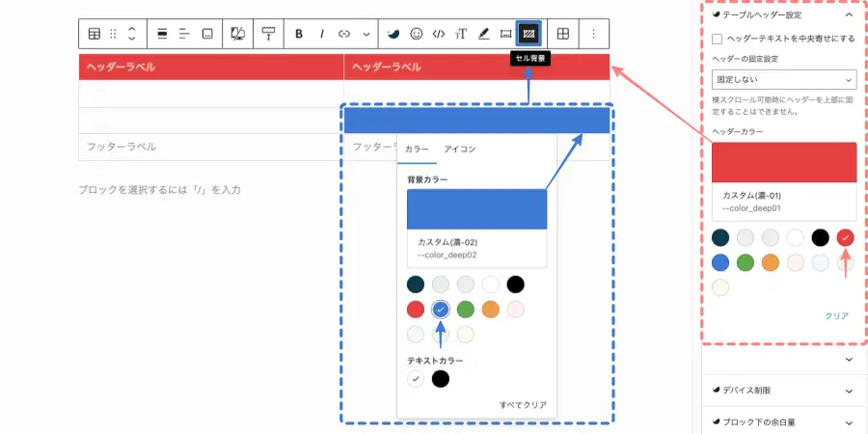868x434 pixels.
Task: Open the text alignment tool
Action: coord(184,34)
